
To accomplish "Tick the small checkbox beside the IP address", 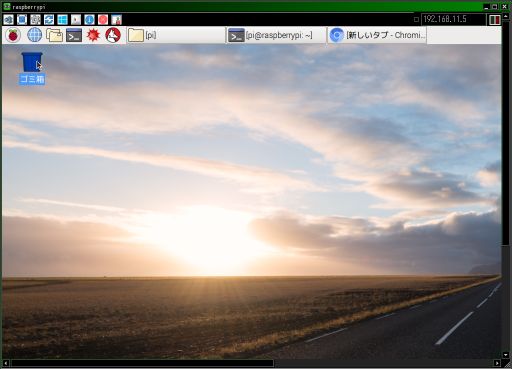I will 416,20.
